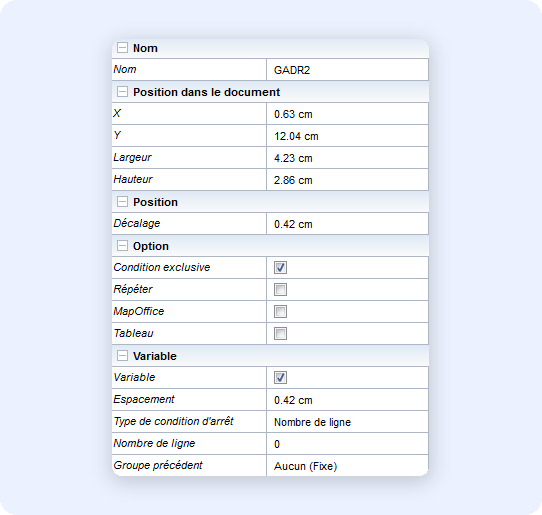Select the X property label
The height and width of the screenshot is (515, 542).
point(117,113)
